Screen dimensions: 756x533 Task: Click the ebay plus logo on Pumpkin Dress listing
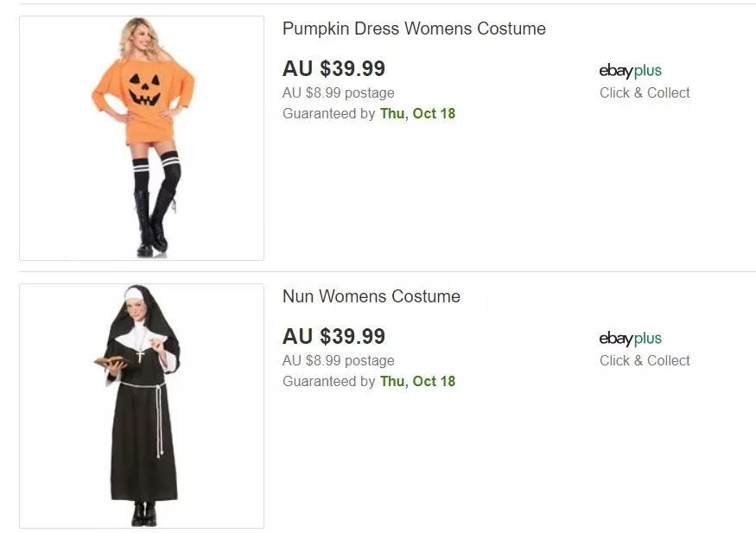click(630, 71)
